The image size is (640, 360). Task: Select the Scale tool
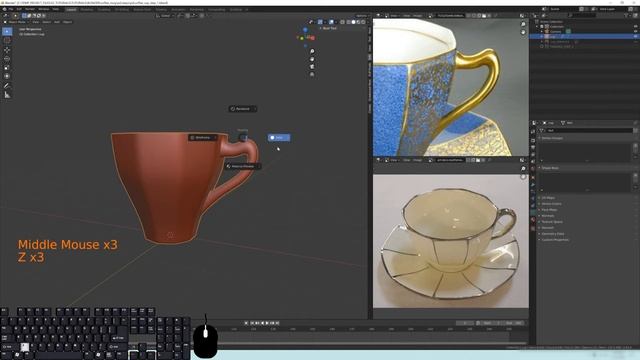pos(7,67)
